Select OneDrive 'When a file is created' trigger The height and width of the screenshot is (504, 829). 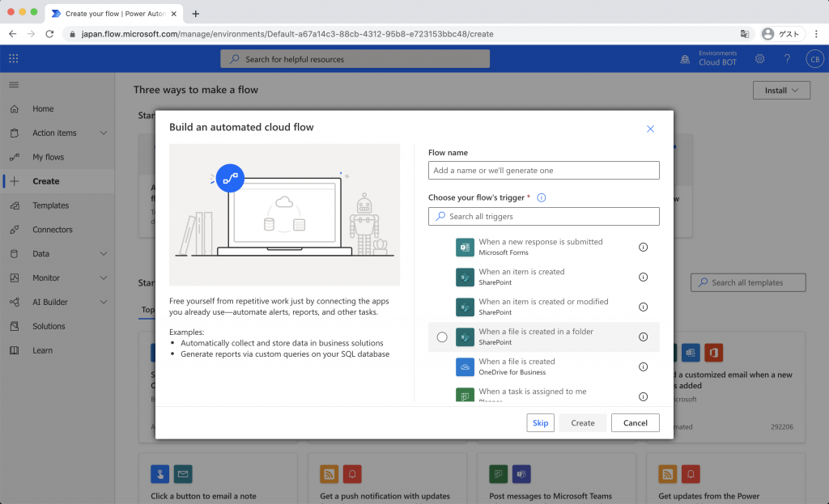(x=543, y=366)
